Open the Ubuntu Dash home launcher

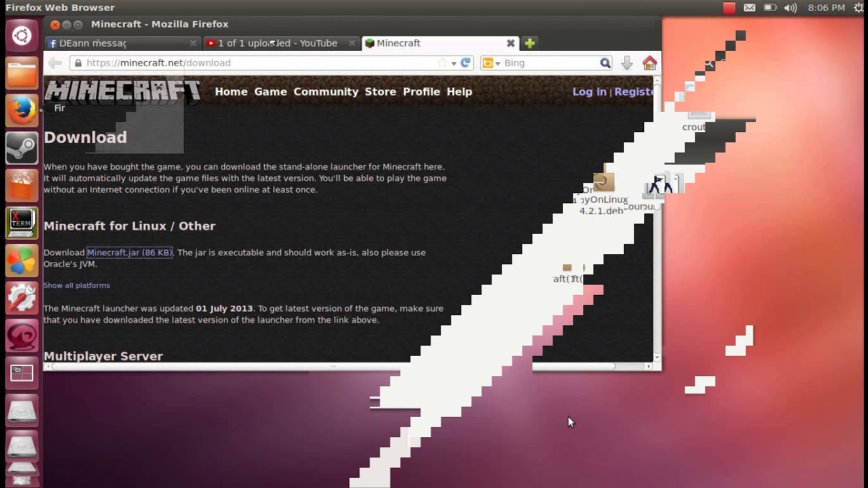click(22, 36)
